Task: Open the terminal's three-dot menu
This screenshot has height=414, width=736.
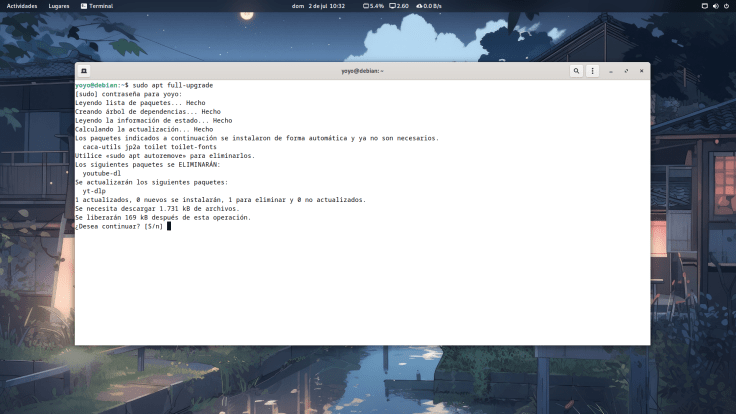Action: 592,71
